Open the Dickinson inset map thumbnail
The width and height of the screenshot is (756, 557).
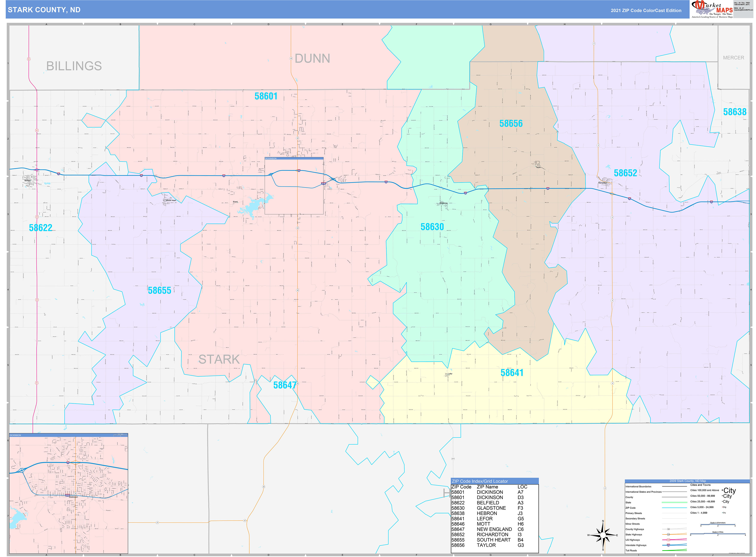pyautogui.click(x=68, y=493)
